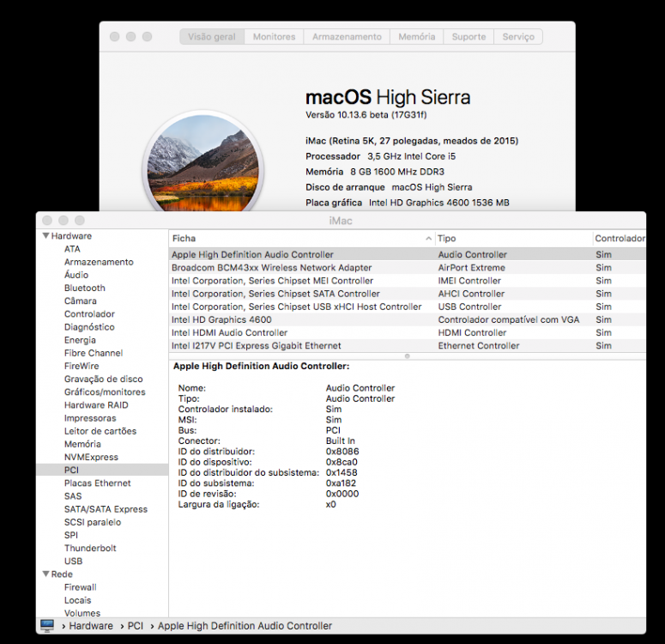Image resolution: width=665 pixels, height=644 pixels.
Task: Select ATA in the Hardware list
Action: coord(72,249)
